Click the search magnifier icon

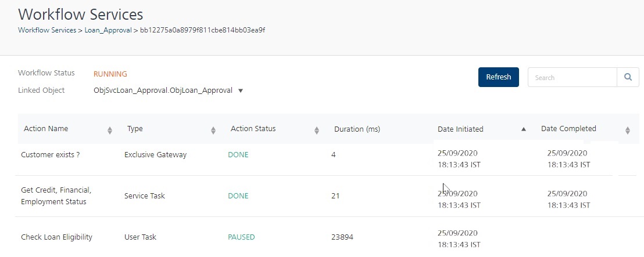click(x=628, y=77)
